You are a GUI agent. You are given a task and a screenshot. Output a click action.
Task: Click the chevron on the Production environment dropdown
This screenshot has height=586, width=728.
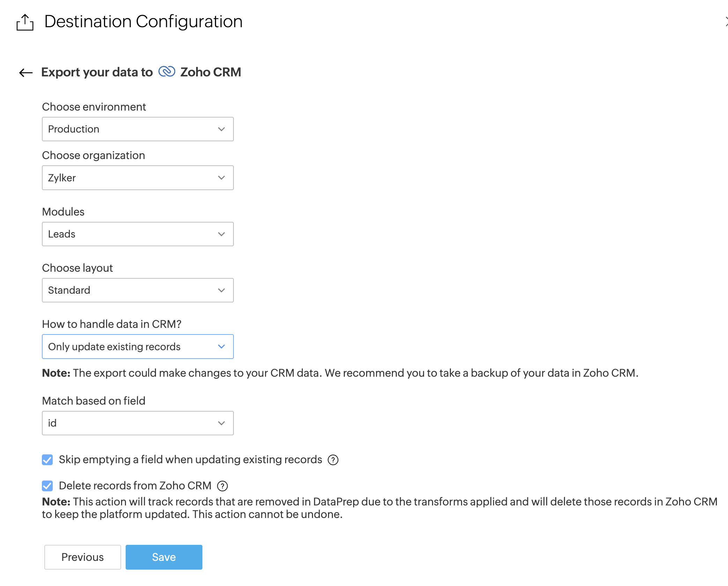[x=221, y=129]
